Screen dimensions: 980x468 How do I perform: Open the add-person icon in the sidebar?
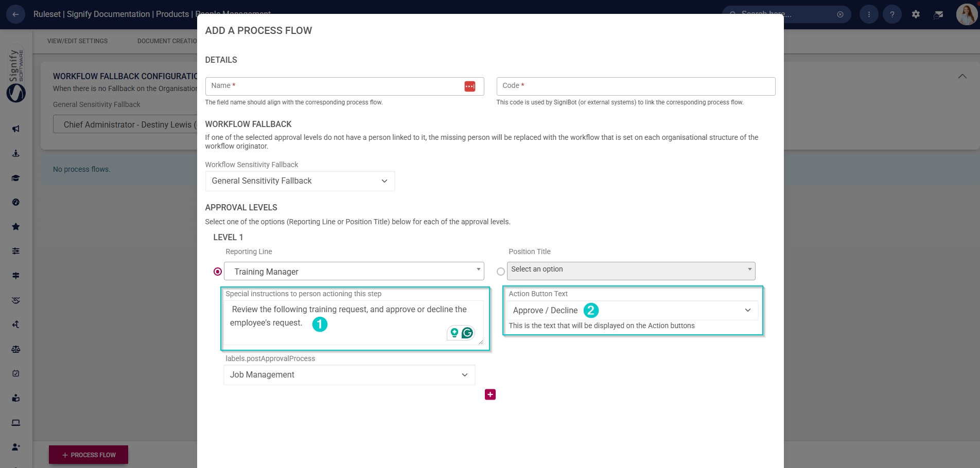point(16,447)
